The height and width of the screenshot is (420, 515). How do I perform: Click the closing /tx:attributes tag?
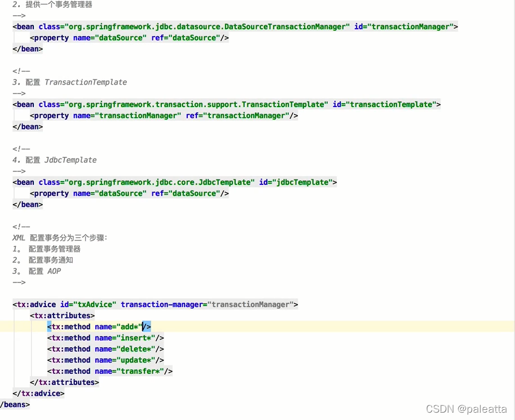coord(64,383)
